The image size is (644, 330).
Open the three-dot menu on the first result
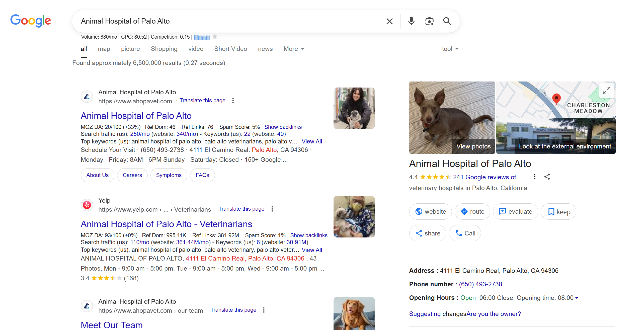233,100
